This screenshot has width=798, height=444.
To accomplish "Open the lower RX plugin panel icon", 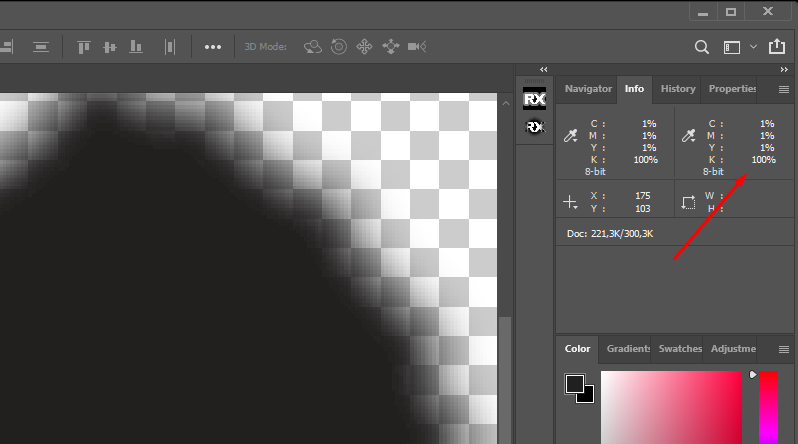I will pyautogui.click(x=534, y=127).
